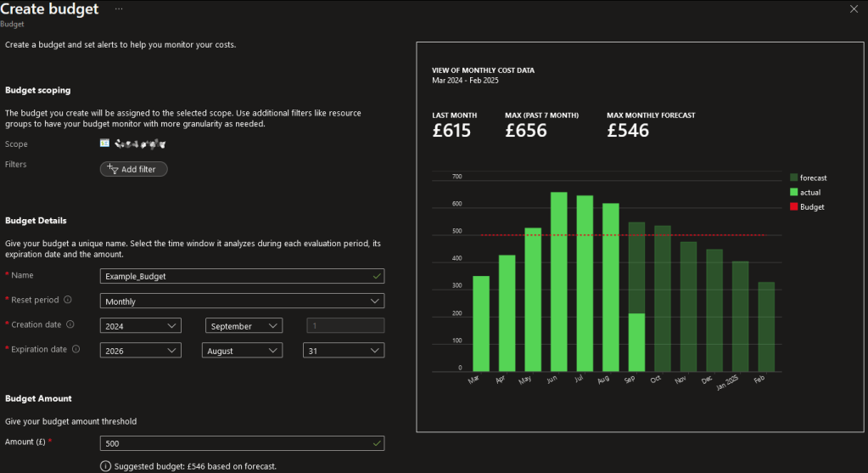
Task: Click the Name field containing Example_Budget
Action: [x=242, y=276]
